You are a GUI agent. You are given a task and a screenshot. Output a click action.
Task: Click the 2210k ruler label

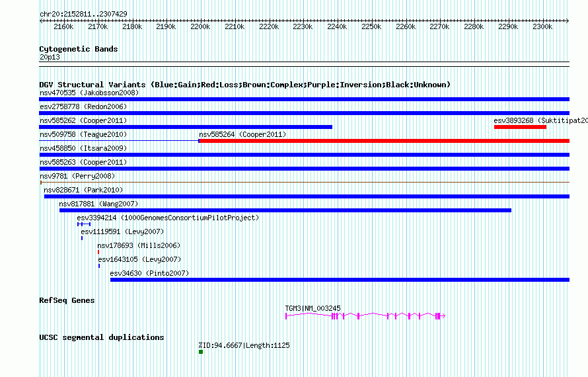(x=235, y=26)
